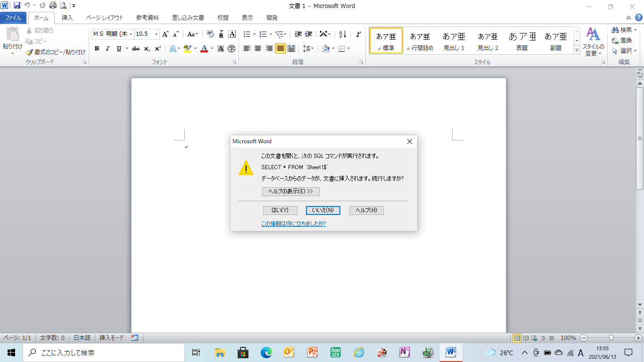Expand the Styles gallery More arrow
The image size is (644, 362).
tap(577, 50)
